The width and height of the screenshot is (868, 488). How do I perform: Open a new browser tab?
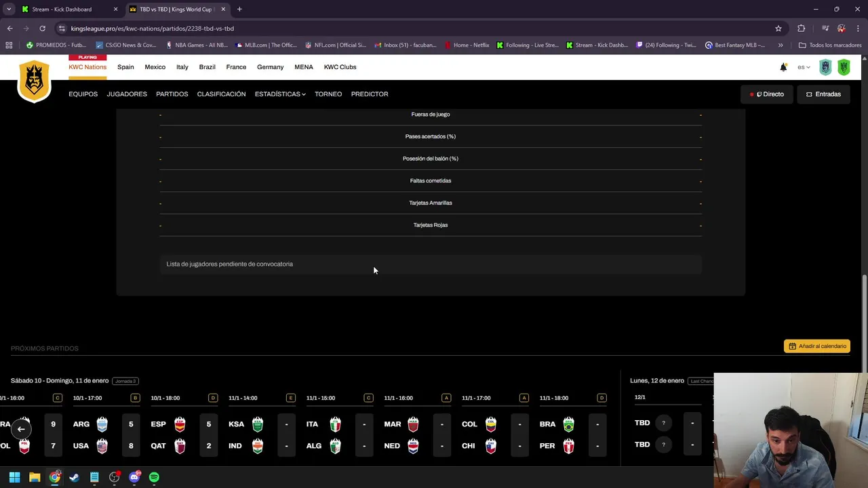(239, 9)
